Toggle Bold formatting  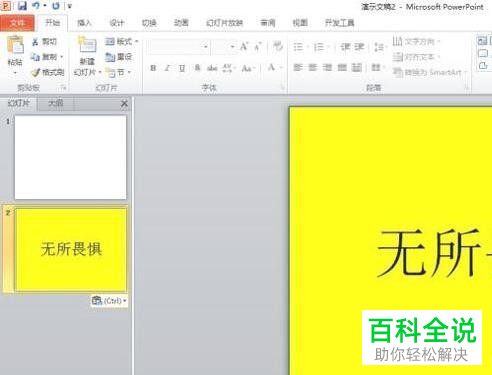153,68
